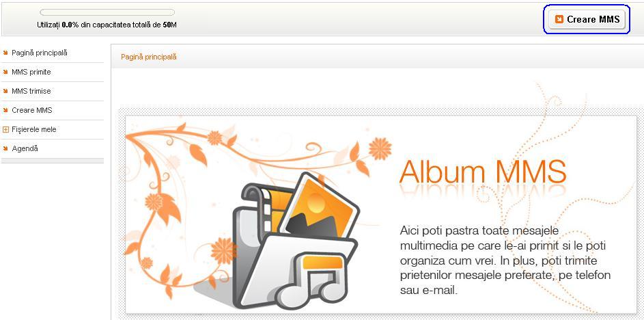Click the orange arrow icon in Creare MMS button
This screenshot has height=320, width=644.
pos(559,19)
